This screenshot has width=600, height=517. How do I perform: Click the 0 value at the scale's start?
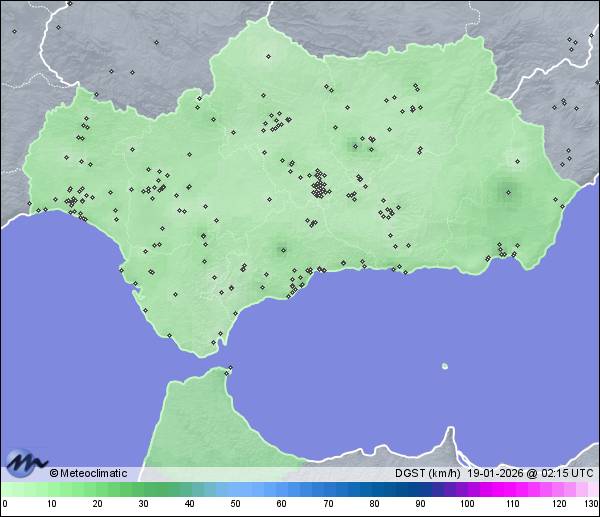[5, 504]
